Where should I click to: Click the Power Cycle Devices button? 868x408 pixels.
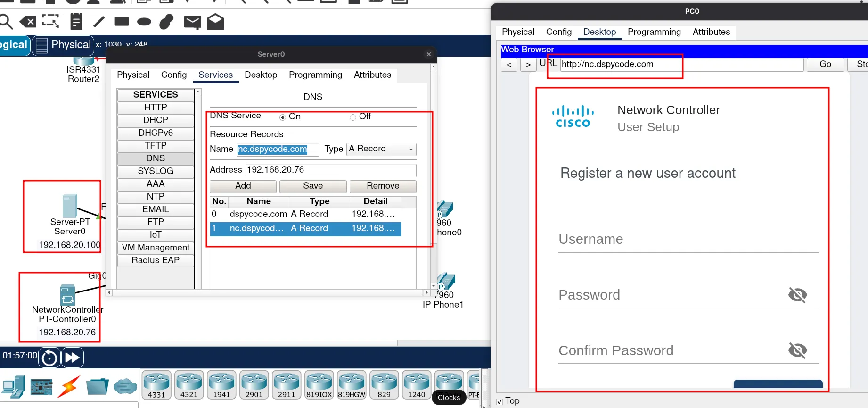click(49, 358)
